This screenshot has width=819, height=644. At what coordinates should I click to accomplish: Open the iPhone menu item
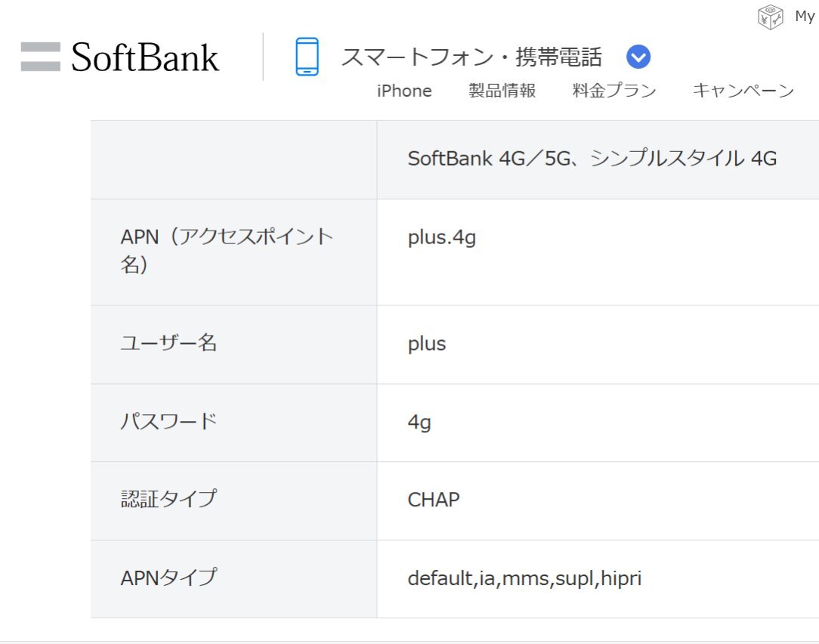(x=404, y=91)
